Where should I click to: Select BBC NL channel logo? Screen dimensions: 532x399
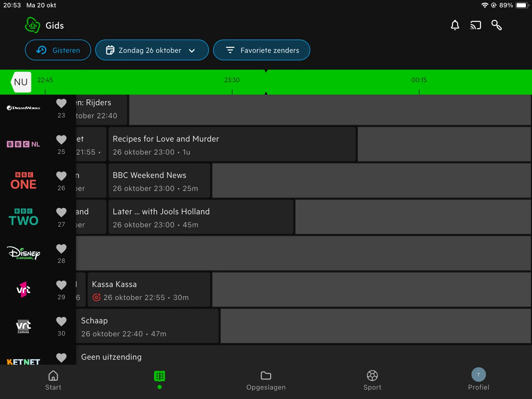tap(23, 144)
